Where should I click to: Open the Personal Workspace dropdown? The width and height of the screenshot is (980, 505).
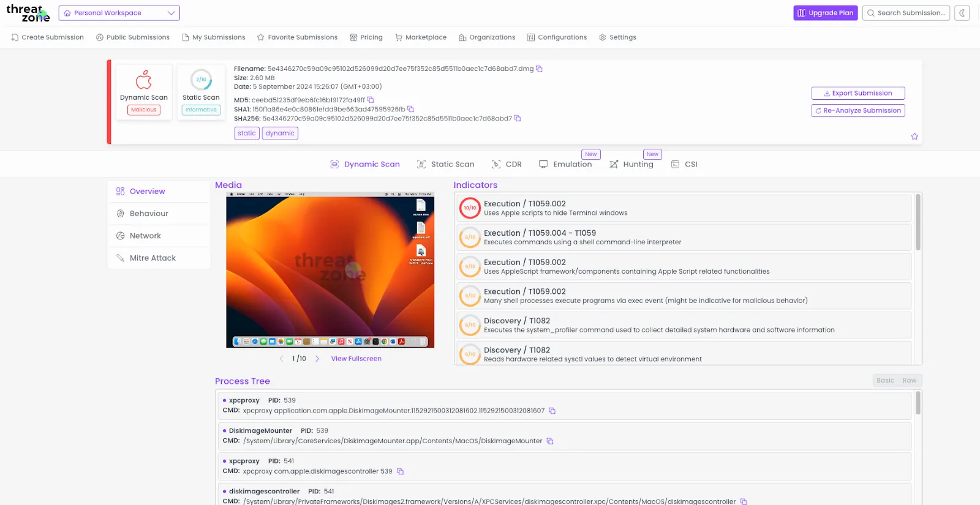tap(119, 13)
